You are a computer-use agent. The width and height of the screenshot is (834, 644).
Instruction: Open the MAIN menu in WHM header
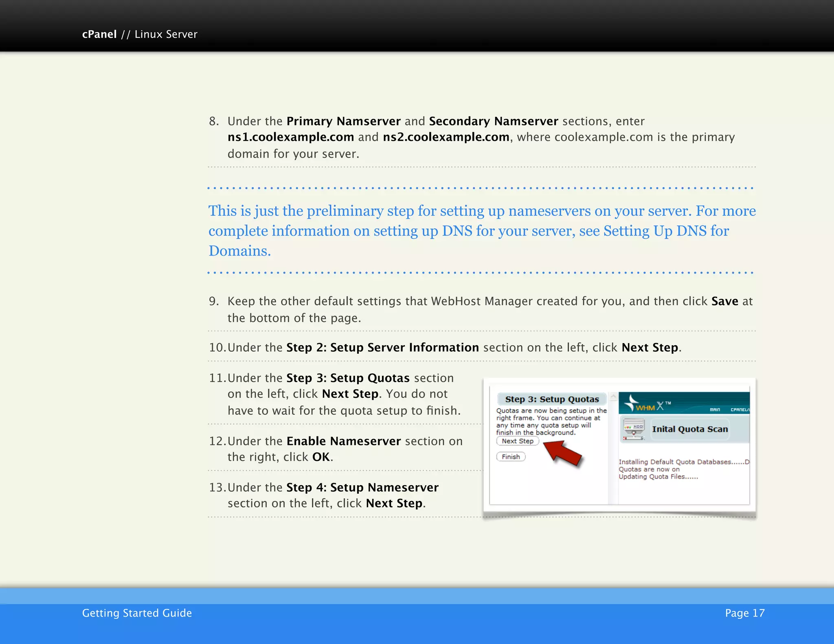click(715, 410)
